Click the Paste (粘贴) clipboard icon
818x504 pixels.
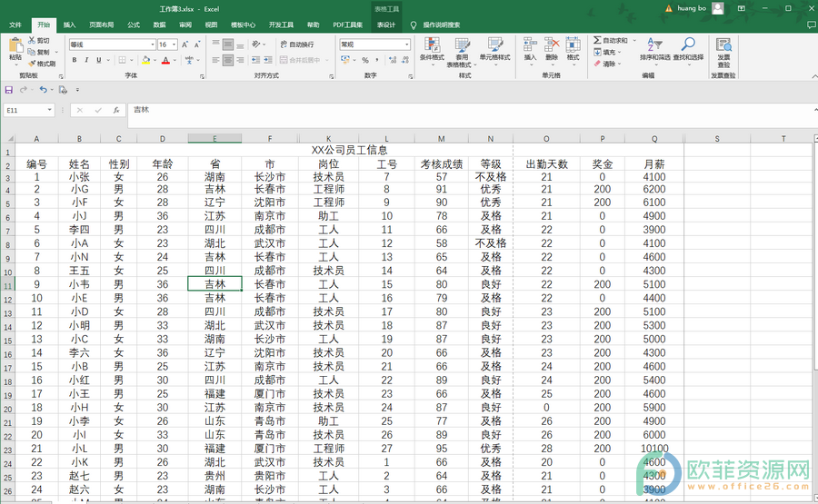[15, 46]
